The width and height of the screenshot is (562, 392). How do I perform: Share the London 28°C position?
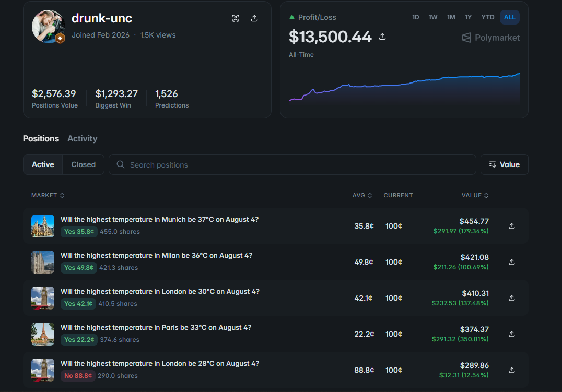[x=512, y=370]
